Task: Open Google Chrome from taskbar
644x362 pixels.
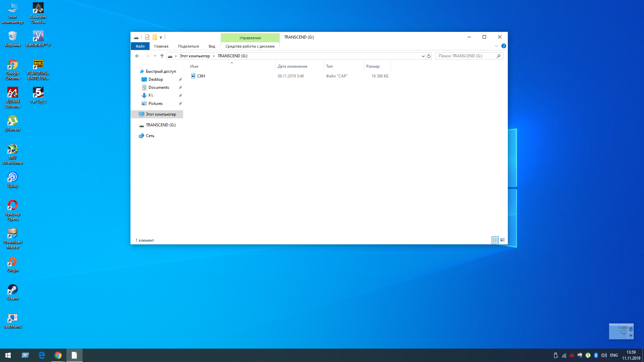Action: tap(58, 355)
